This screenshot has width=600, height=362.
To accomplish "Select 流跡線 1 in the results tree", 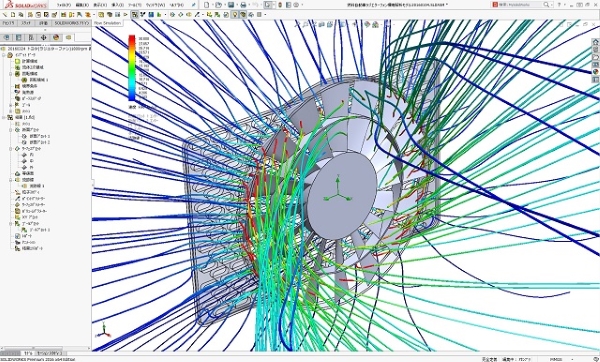I will (37, 186).
